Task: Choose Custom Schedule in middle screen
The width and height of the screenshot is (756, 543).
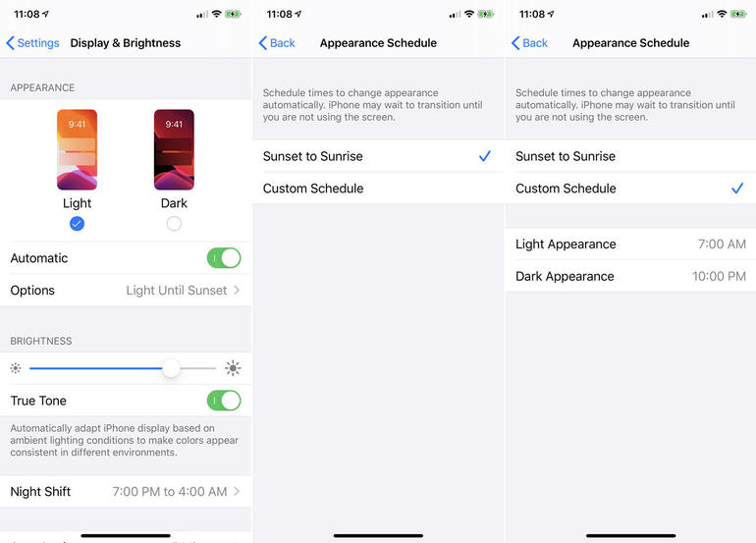Action: [x=378, y=189]
